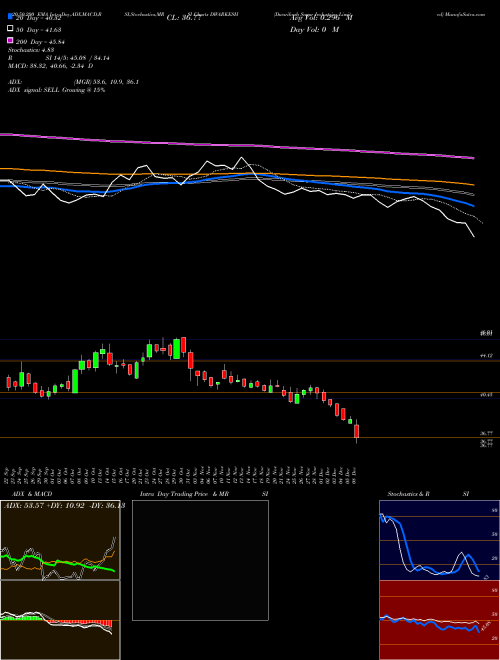Click the 'Day Vol: 0 M' label
The width and height of the screenshot is (500, 660).
(x=314, y=29)
